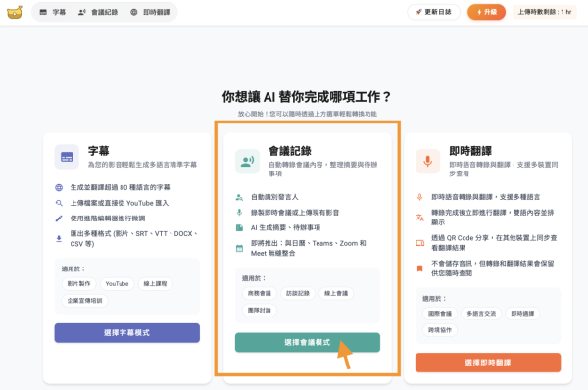Open the 字幕 tab in the top navigation
Screen dimensions: 588x390
coord(53,12)
